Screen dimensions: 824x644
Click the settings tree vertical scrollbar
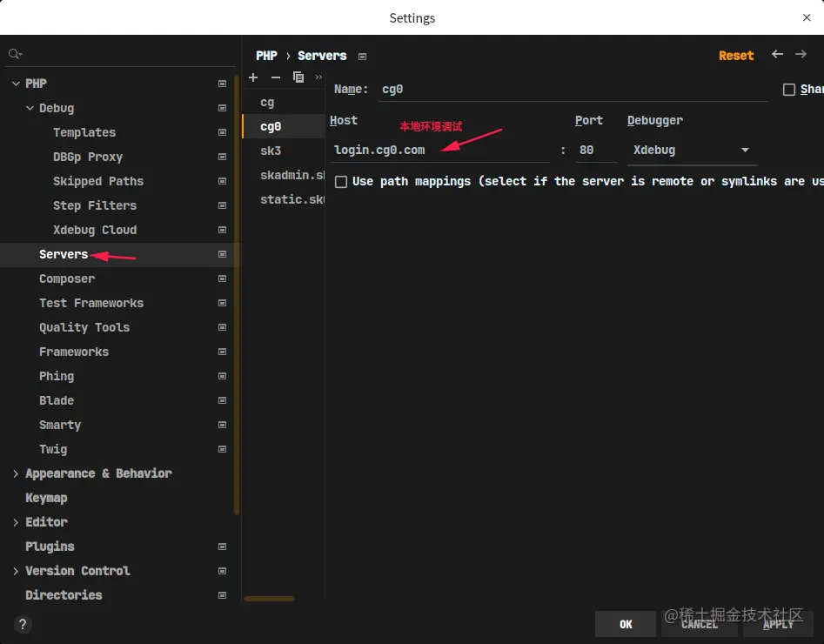[x=237, y=294]
